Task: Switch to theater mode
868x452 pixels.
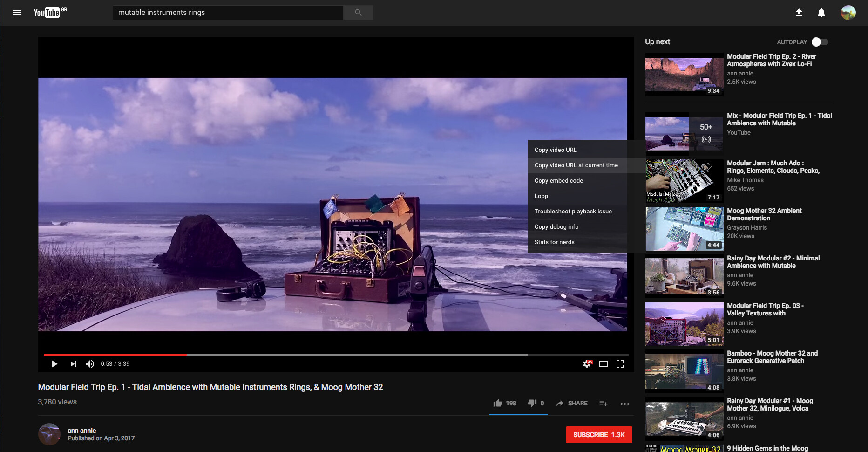Action: pyautogui.click(x=604, y=364)
